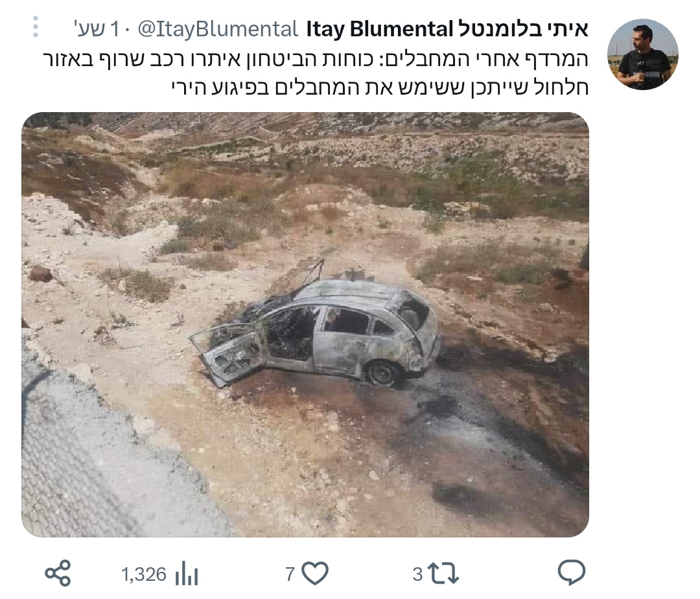Viewport: 700px width, 599px height.
Task: Open the three-dot more options menu
Action: pyautogui.click(x=36, y=27)
